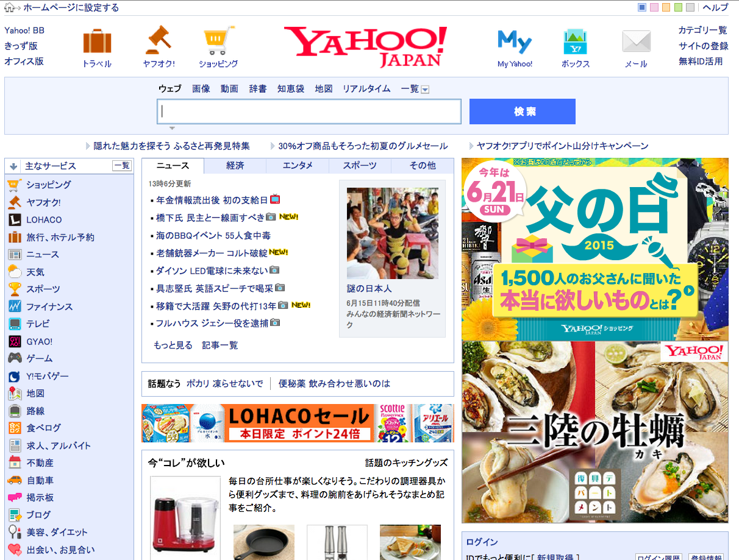The width and height of the screenshot is (739, 560).
Task: Click the 不動産 house icon in sidebar
Action: click(15, 463)
